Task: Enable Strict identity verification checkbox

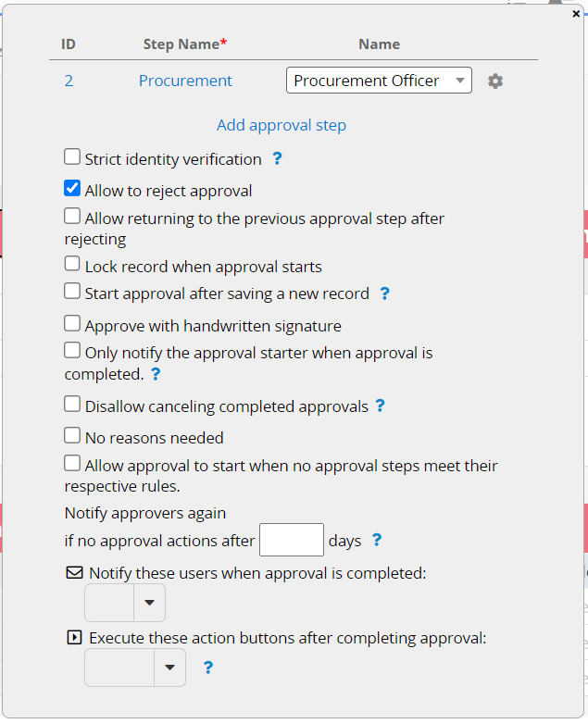Action: click(x=72, y=156)
